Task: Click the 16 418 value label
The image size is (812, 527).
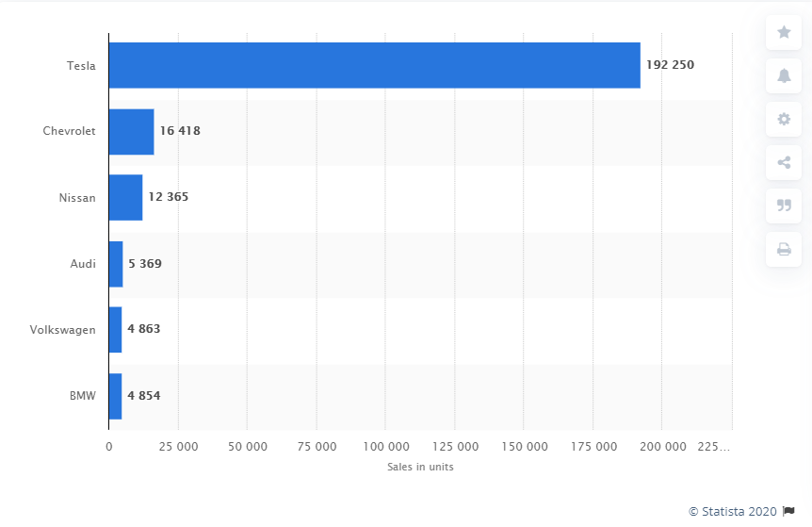Action: pos(180,131)
